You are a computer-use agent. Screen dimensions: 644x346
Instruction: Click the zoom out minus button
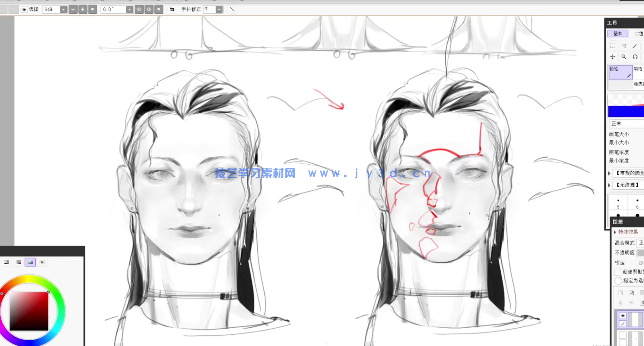point(73,9)
